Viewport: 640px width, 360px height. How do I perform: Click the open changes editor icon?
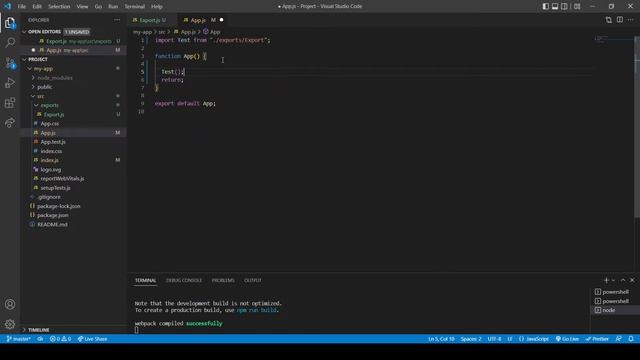609,20
